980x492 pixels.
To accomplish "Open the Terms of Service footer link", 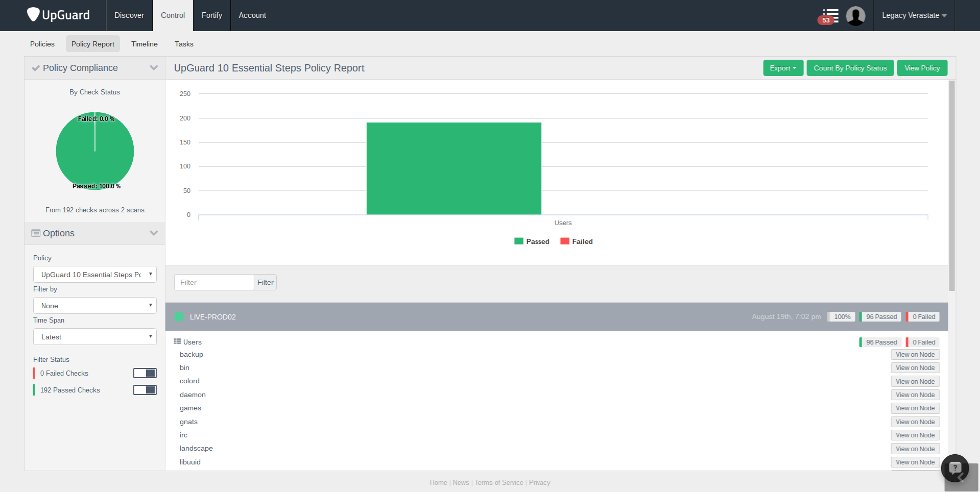I will click(499, 482).
